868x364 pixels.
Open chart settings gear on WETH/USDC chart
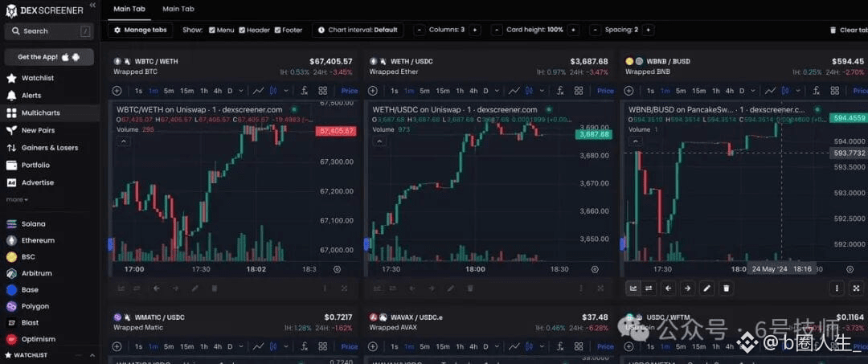click(595, 269)
